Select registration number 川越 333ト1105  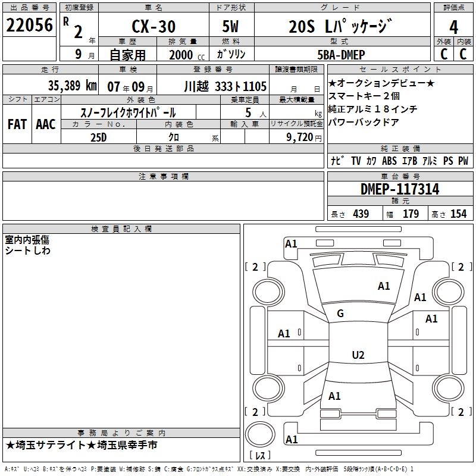(x=226, y=86)
